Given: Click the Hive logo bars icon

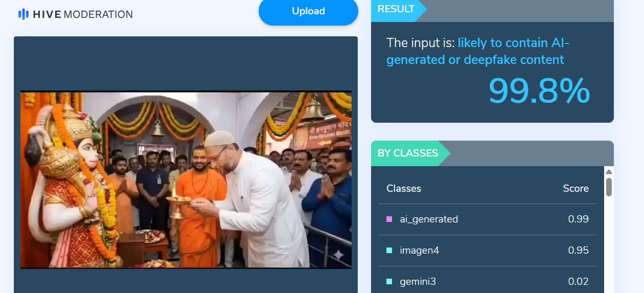Looking at the screenshot, I should pyautogui.click(x=24, y=14).
